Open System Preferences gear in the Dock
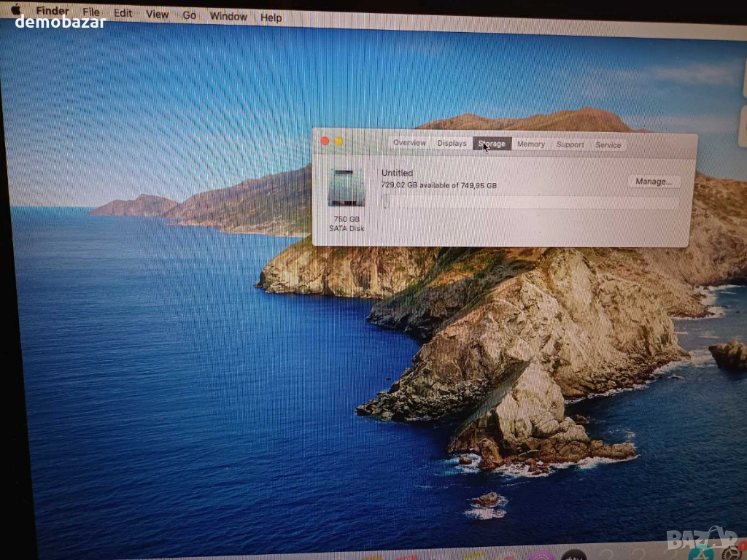The height and width of the screenshot is (560, 747). tap(732, 554)
